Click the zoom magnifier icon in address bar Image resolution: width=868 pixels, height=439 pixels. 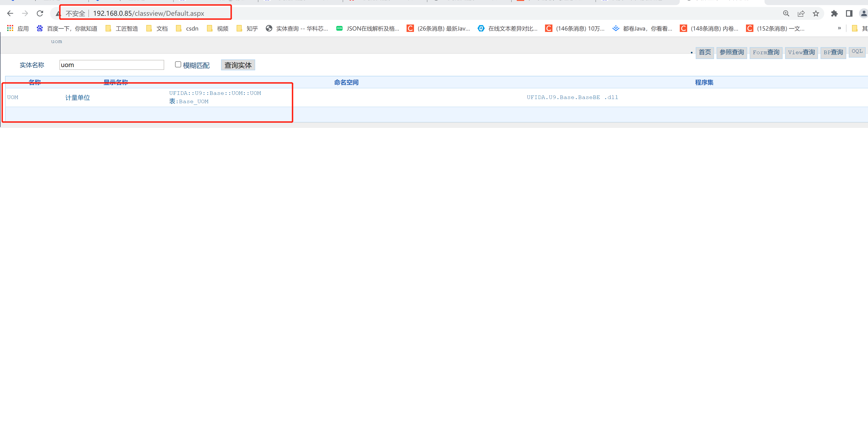(x=786, y=13)
